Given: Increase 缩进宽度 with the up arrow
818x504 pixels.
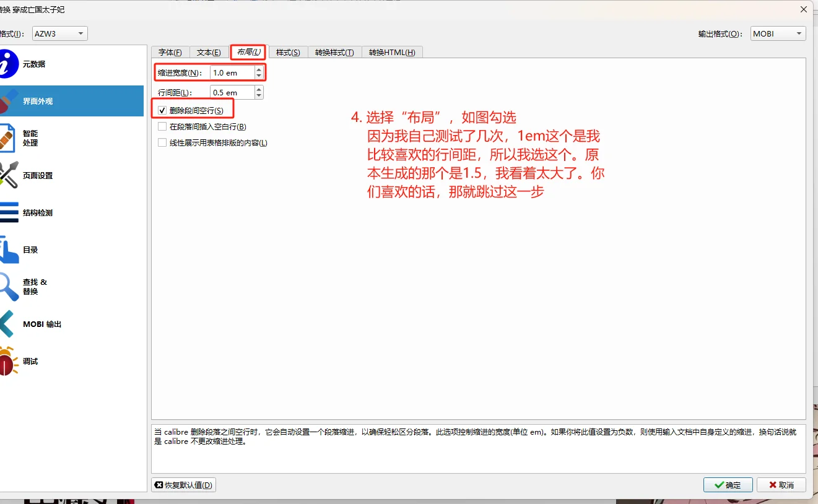Looking at the screenshot, I should point(259,69).
